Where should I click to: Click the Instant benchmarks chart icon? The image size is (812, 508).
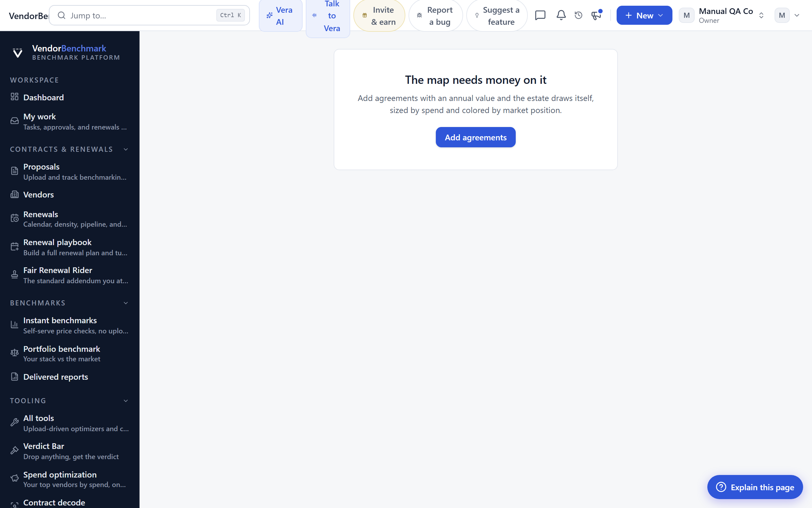click(14, 324)
